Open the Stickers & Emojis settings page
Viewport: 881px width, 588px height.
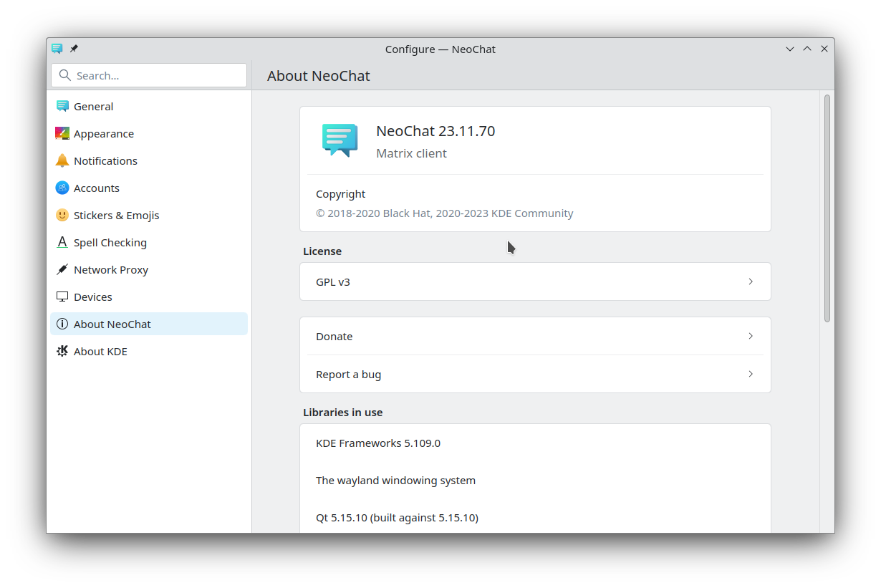(x=116, y=215)
